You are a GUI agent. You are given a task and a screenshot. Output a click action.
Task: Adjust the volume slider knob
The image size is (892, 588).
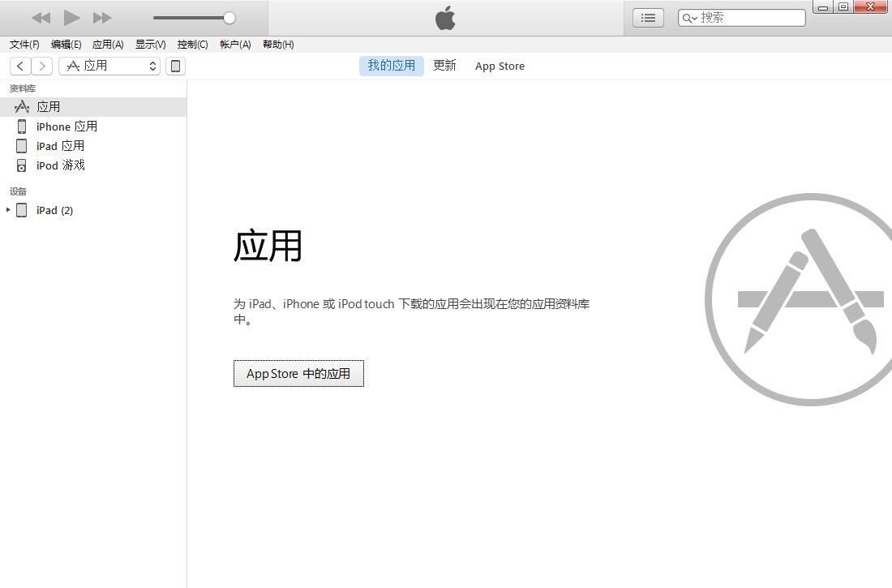[x=229, y=18]
